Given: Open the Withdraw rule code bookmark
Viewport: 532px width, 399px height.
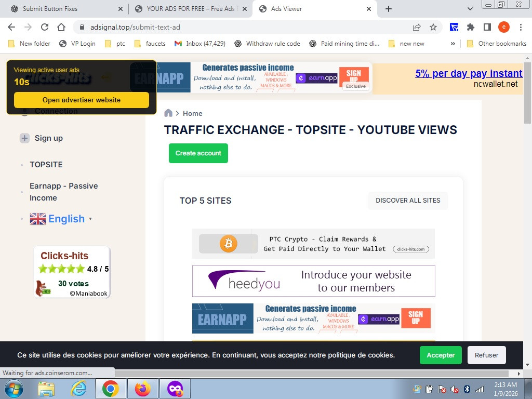Looking at the screenshot, I should click(267, 44).
